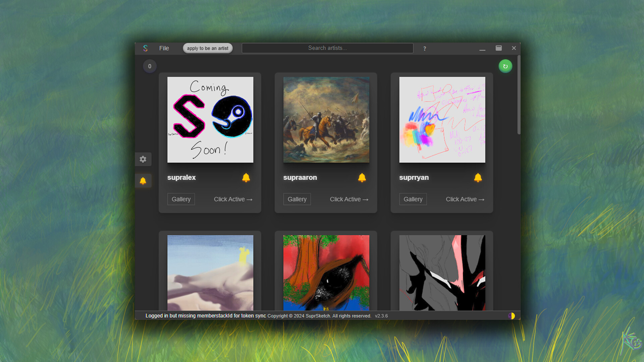Open notifications with the sidebar bell icon
The width and height of the screenshot is (644, 362).
(143, 180)
